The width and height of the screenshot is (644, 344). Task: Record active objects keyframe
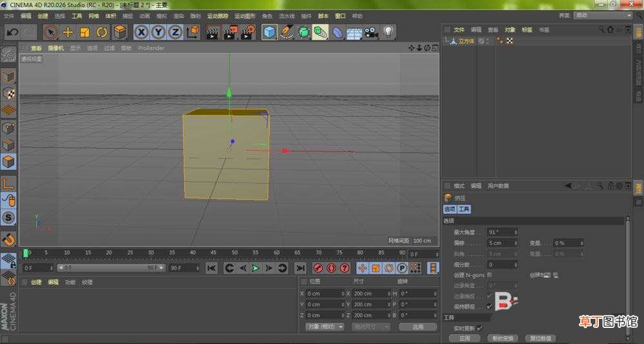pyautogui.click(x=317, y=269)
